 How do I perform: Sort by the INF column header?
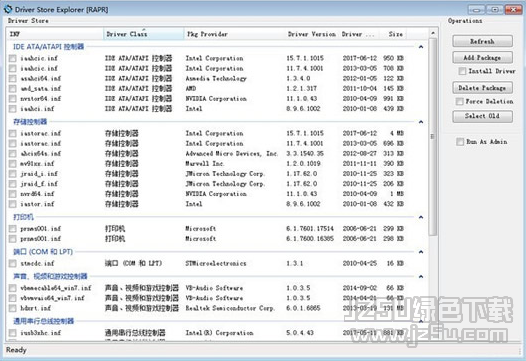click(x=55, y=34)
